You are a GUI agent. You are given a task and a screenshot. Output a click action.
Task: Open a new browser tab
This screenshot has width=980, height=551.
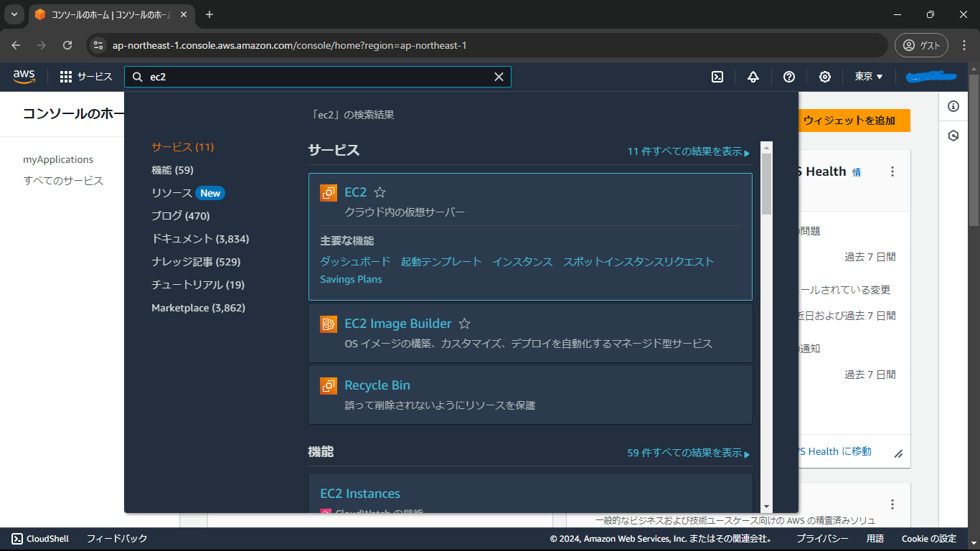pos(209,14)
